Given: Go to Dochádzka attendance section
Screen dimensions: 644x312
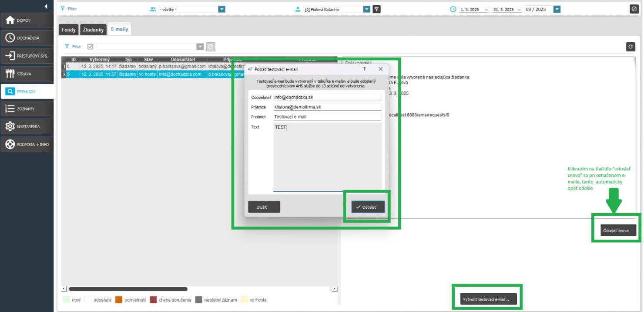Looking at the screenshot, I should click(27, 38).
